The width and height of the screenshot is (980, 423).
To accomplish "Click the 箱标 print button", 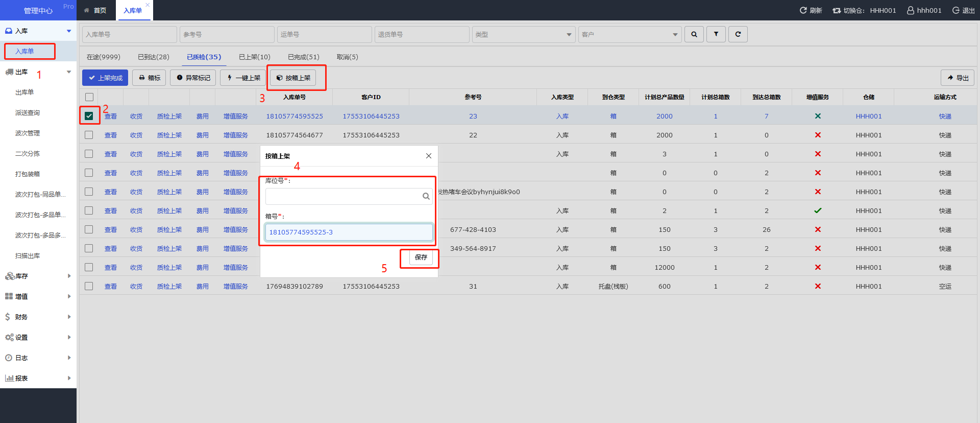I will pos(149,78).
